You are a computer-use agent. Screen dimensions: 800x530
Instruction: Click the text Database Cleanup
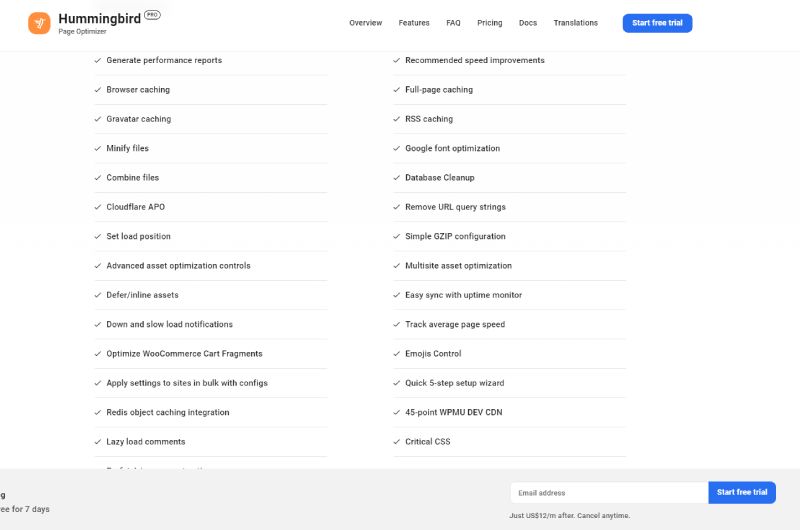[440, 178]
